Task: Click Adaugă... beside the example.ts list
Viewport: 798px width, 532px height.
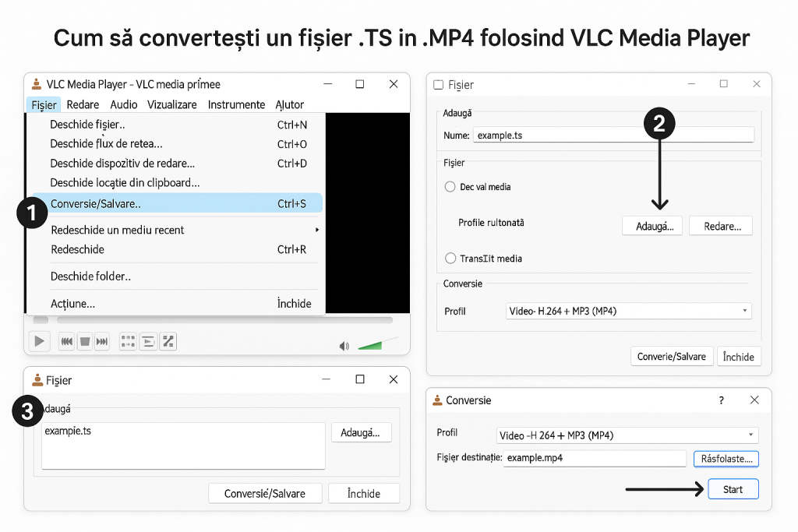Action: point(361,432)
